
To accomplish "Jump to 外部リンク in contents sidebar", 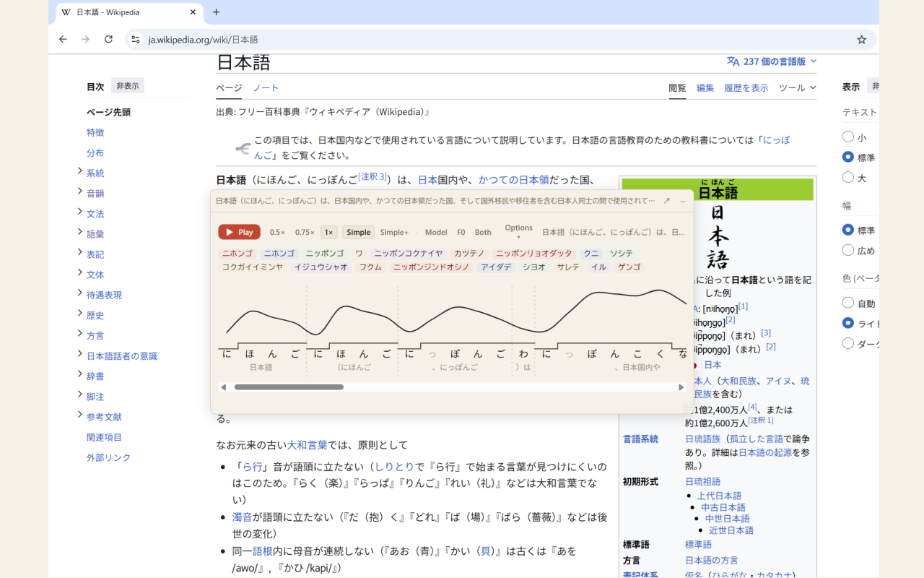I will pos(109,457).
